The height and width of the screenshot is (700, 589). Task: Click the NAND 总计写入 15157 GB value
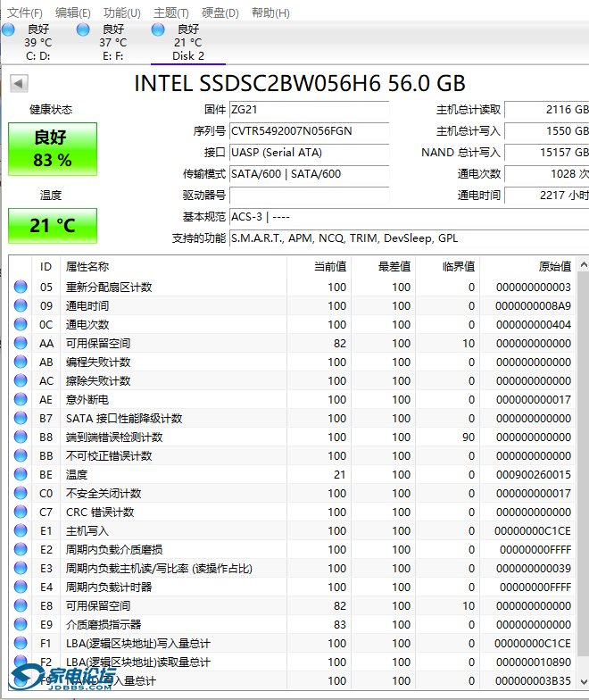point(546,153)
